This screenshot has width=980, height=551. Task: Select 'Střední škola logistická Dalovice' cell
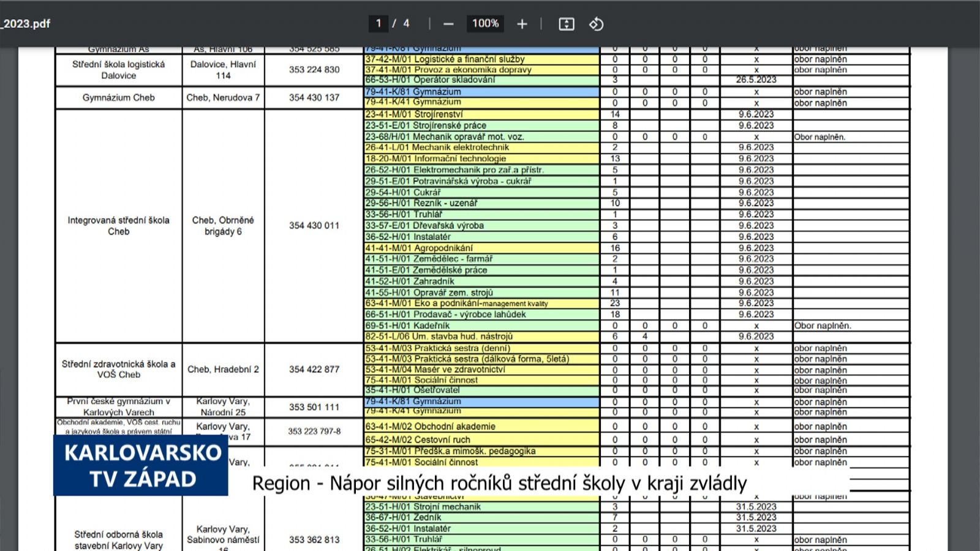(119, 70)
